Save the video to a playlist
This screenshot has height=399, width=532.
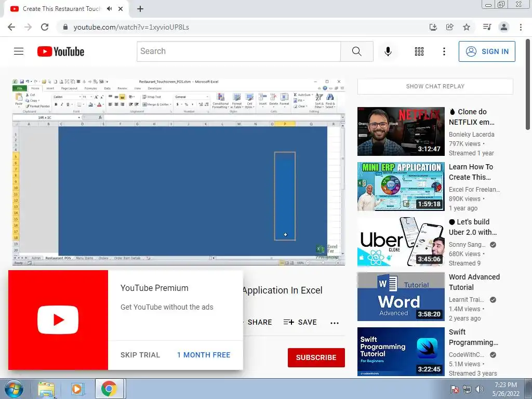coord(300,322)
